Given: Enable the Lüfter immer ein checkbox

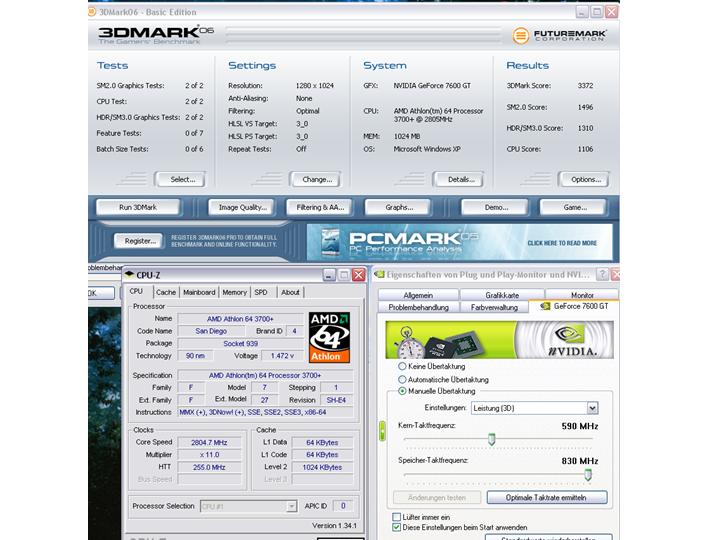Looking at the screenshot, I should [x=397, y=517].
